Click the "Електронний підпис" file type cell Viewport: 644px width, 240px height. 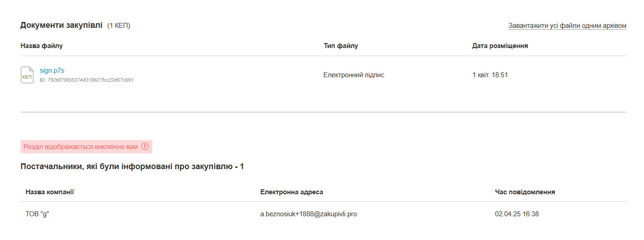point(354,75)
